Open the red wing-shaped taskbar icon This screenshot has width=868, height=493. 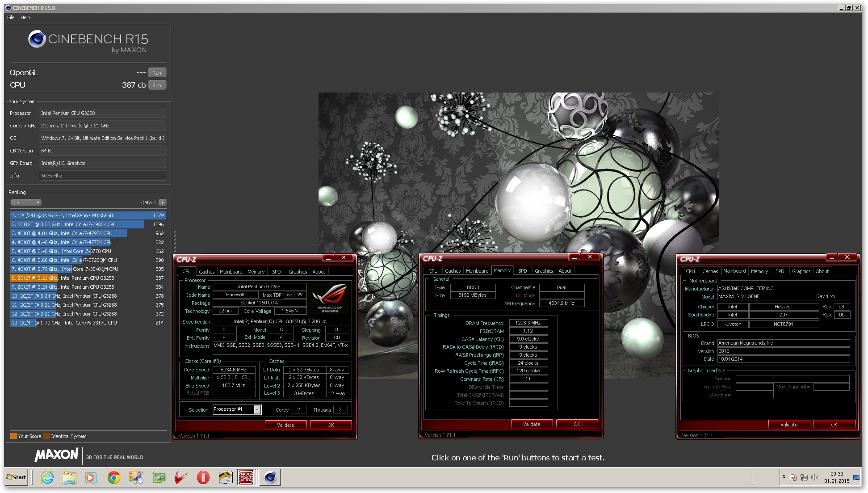[180, 477]
